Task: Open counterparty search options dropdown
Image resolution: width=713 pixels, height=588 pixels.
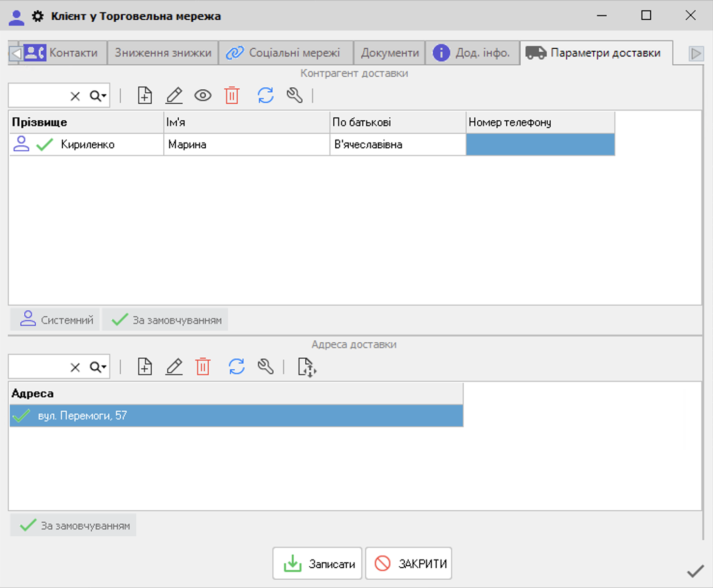Action: 98,96
